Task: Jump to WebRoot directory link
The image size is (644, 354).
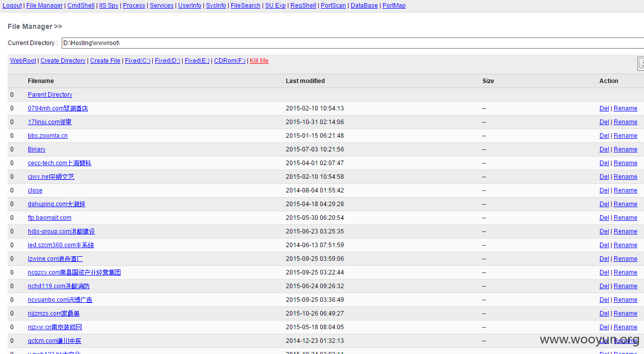Action: [23, 61]
